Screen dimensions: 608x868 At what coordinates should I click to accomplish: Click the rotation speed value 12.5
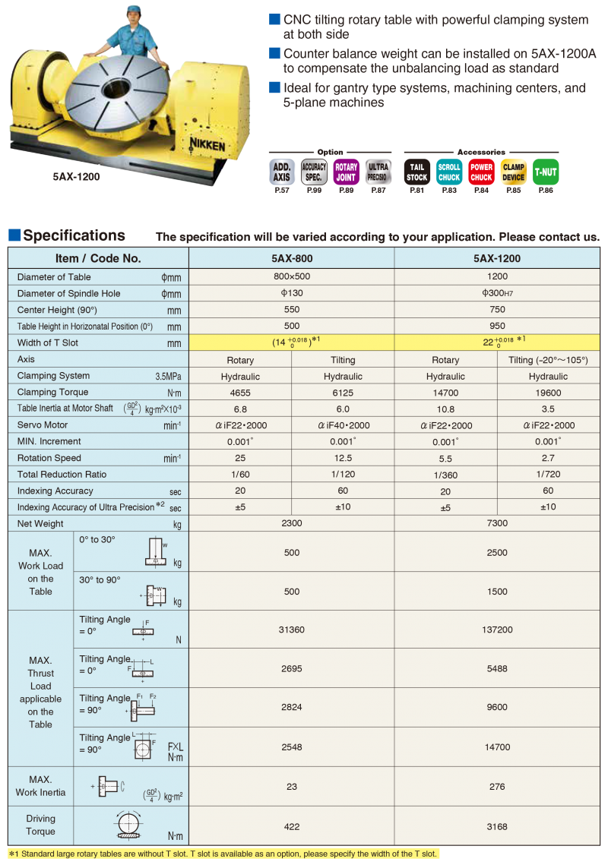(343, 458)
